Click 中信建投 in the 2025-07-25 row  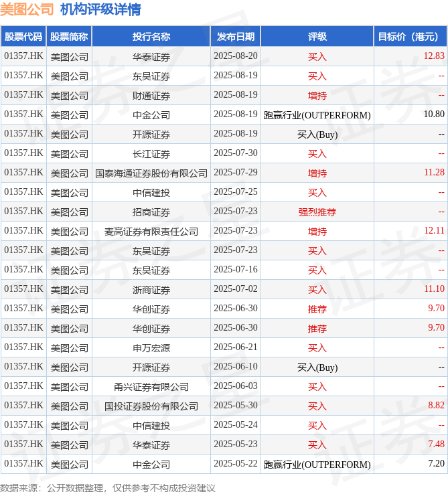pos(151,193)
